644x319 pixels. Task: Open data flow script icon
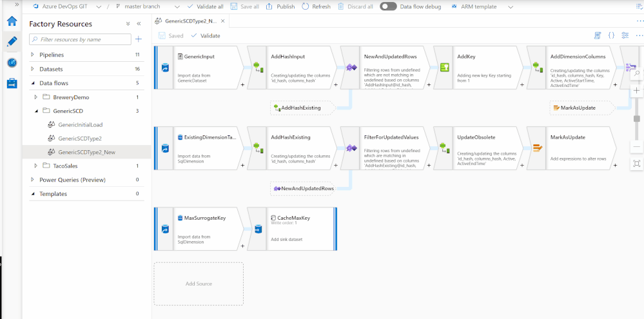point(598,35)
